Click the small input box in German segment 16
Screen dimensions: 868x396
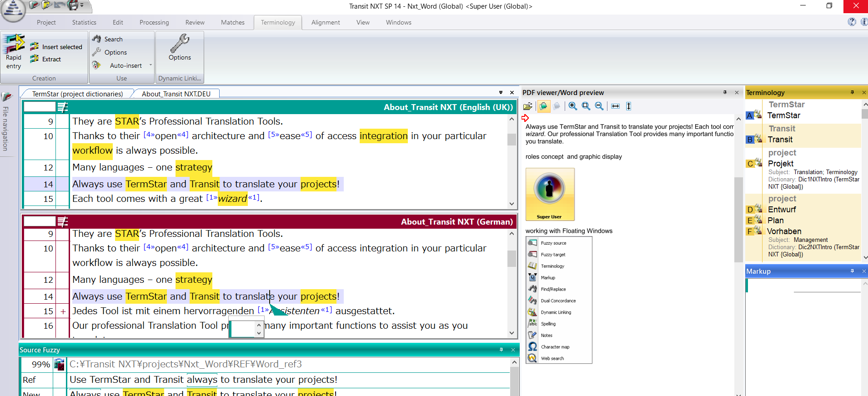[243, 329]
